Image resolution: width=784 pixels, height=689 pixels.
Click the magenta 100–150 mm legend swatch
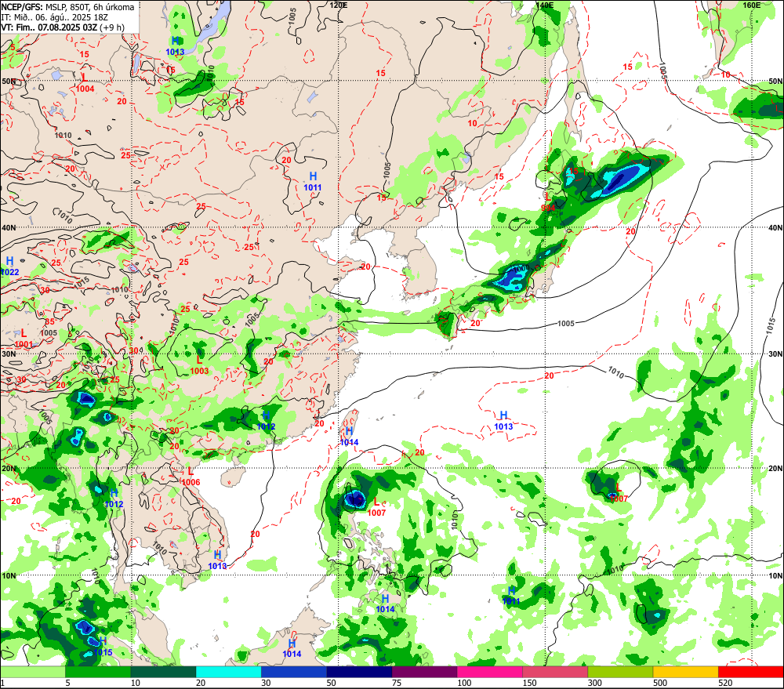489,672
